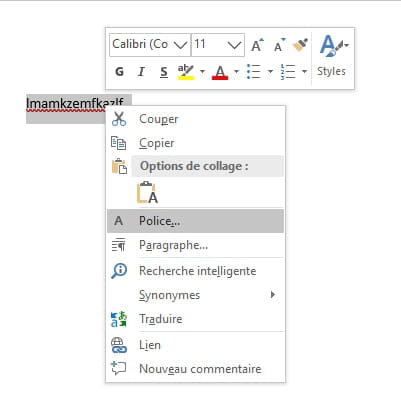The width and height of the screenshot is (401, 402).
Task: Select Paragraphe... menu entry
Action: pos(195,245)
